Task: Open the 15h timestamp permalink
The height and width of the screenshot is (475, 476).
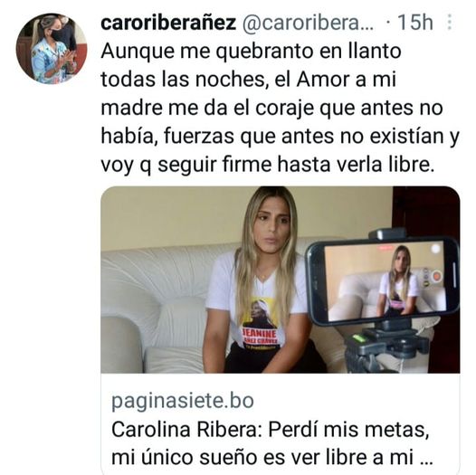Action: coord(414,23)
